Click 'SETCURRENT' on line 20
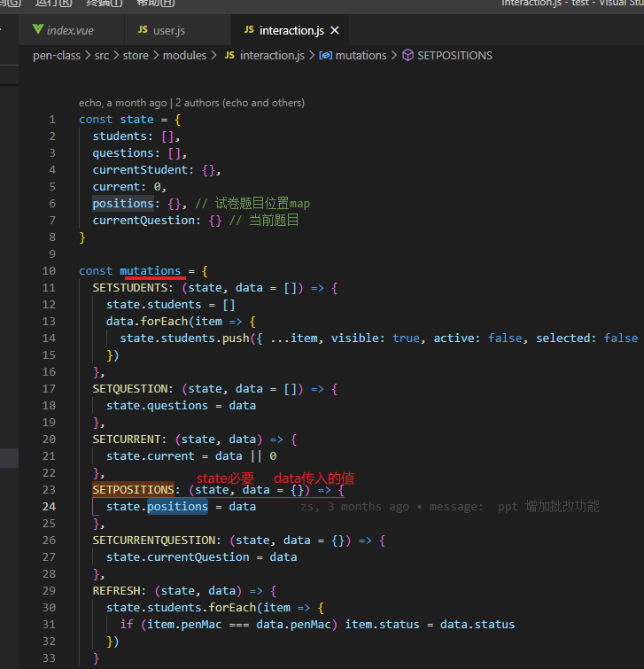Screen dimensions: 644x669 (x=127, y=440)
